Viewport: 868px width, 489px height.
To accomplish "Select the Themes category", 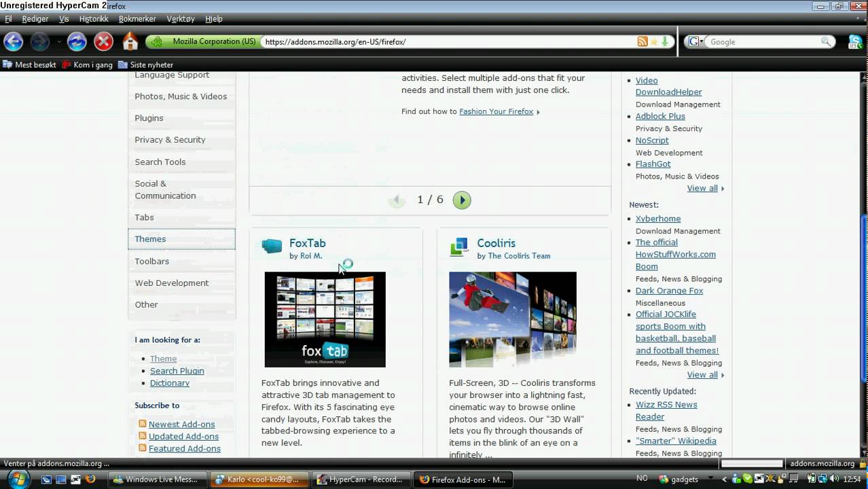I will (181, 239).
